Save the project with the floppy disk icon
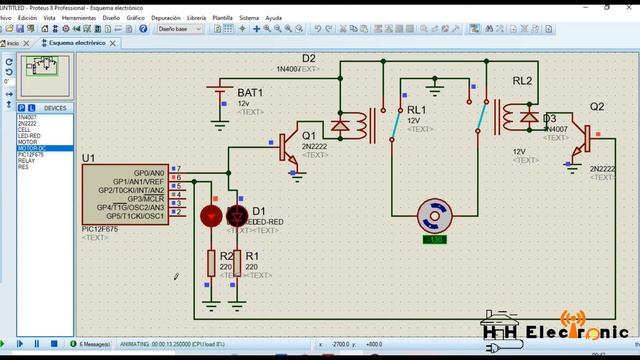The image size is (640, 360). (x=20, y=29)
